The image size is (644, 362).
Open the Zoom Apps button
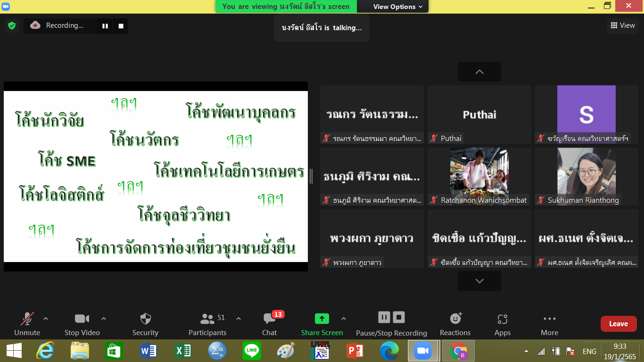(x=503, y=324)
